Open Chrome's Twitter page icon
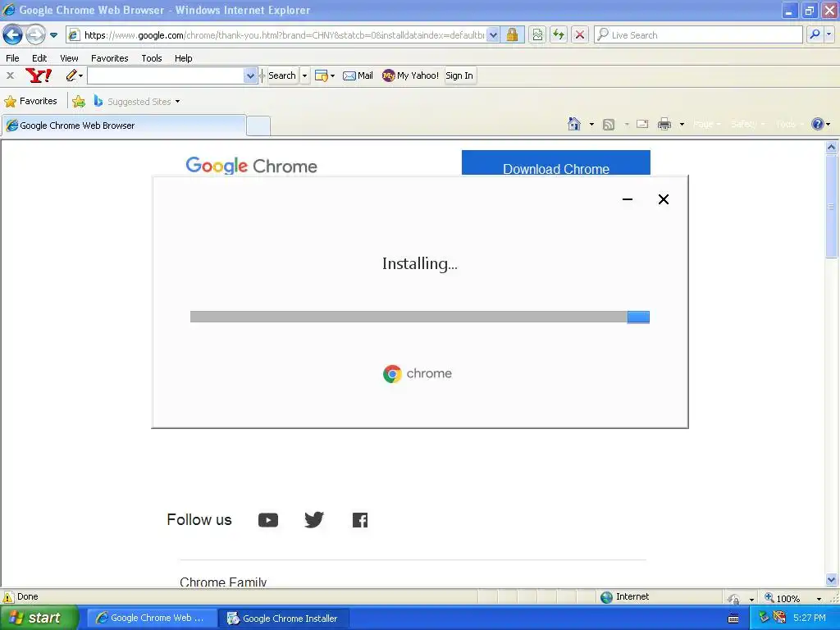Image resolution: width=840 pixels, height=630 pixels. [314, 519]
